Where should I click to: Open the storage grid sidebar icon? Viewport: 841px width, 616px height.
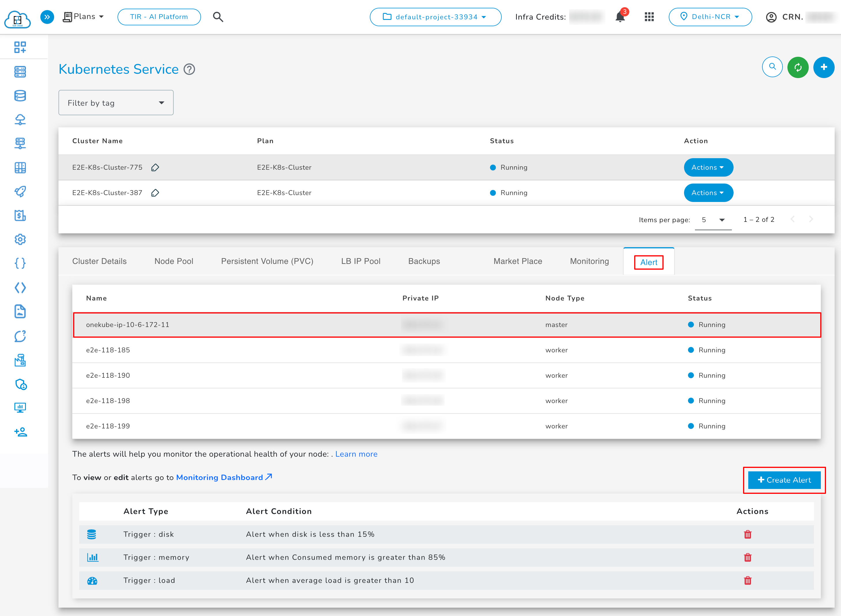(x=20, y=168)
